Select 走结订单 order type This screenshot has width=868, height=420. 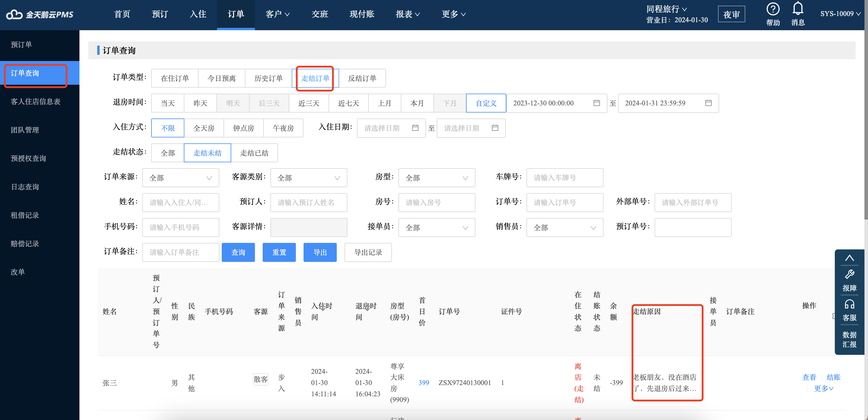coord(315,78)
